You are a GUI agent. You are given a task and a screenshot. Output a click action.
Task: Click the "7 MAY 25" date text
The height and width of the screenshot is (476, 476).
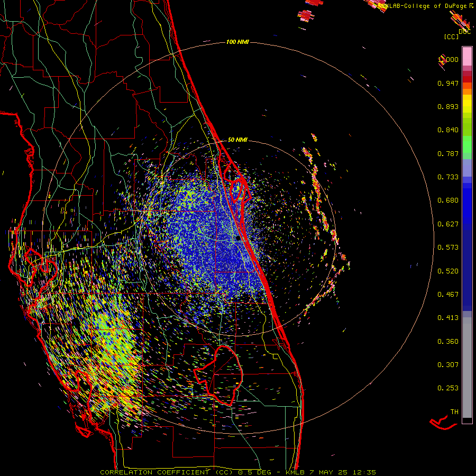(x=328, y=472)
